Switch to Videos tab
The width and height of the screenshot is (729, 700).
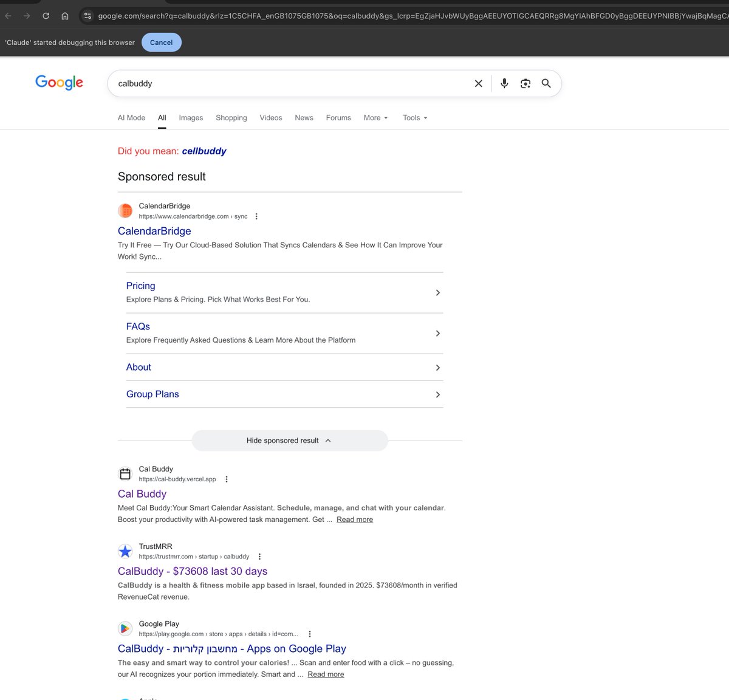pyautogui.click(x=271, y=118)
